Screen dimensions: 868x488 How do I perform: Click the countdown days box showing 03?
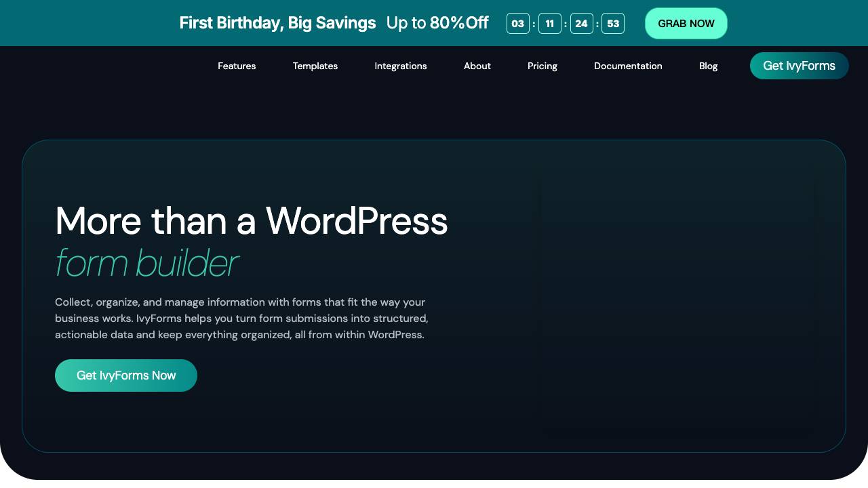[517, 24]
